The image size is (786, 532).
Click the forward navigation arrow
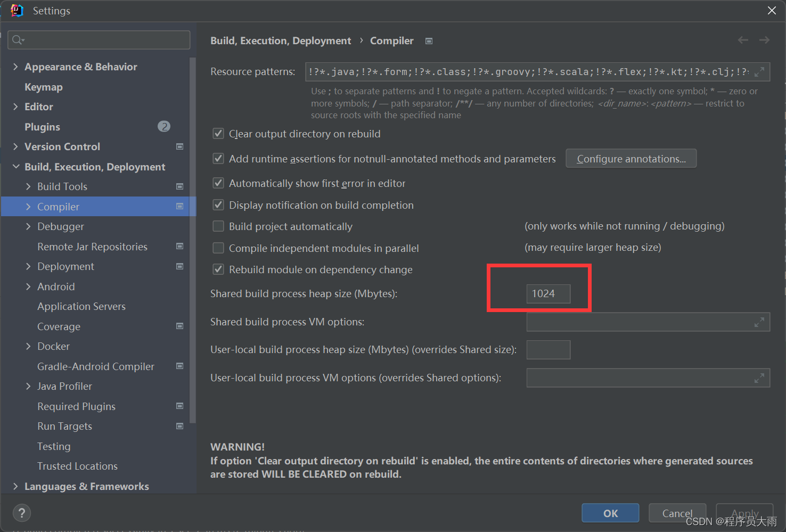(x=764, y=40)
